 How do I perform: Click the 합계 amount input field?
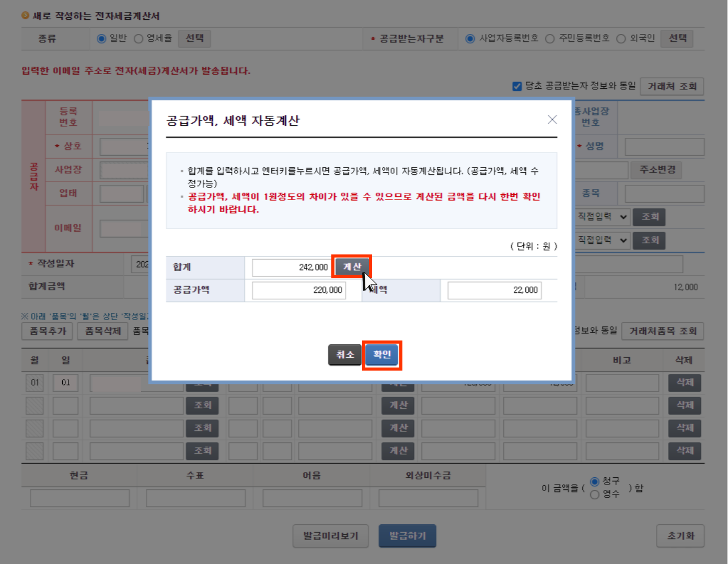(291, 267)
